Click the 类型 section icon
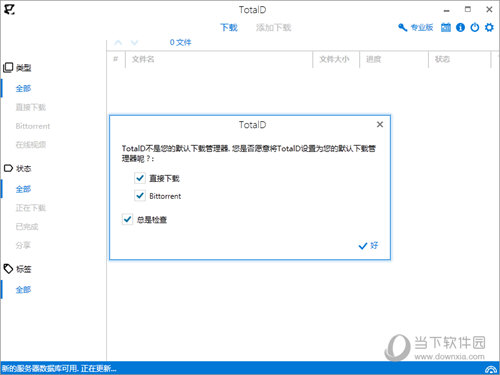The height and width of the screenshot is (375, 500). [8, 68]
